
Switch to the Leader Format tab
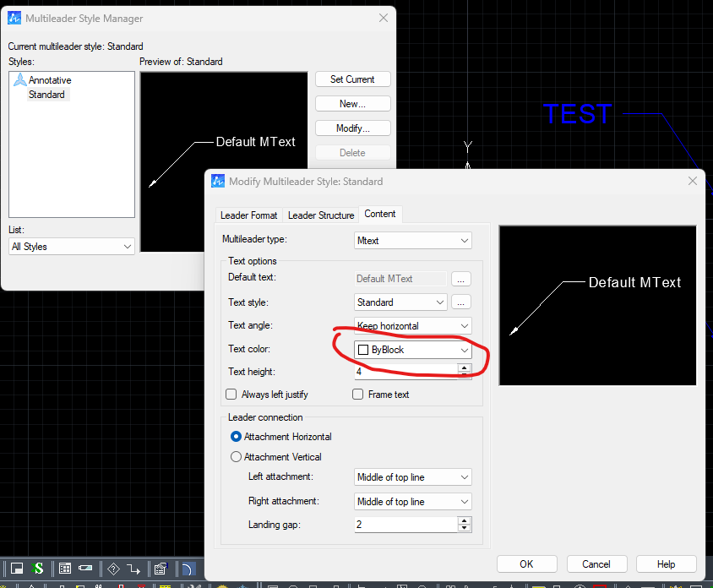point(249,215)
